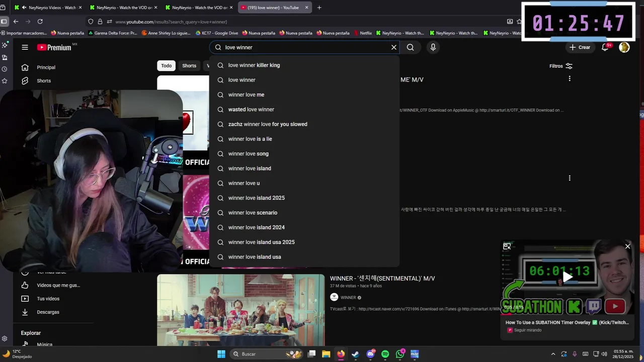The height and width of the screenshot is (362, 644).
Task: Open options menu for the 'ME' M/V result
Action: [570, 78]
